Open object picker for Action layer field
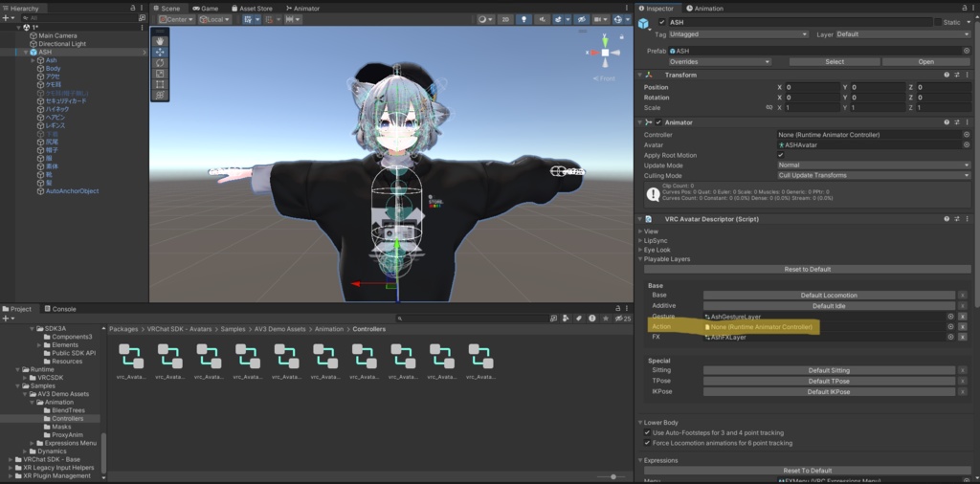980x484 pixels. tap(950, 326)
